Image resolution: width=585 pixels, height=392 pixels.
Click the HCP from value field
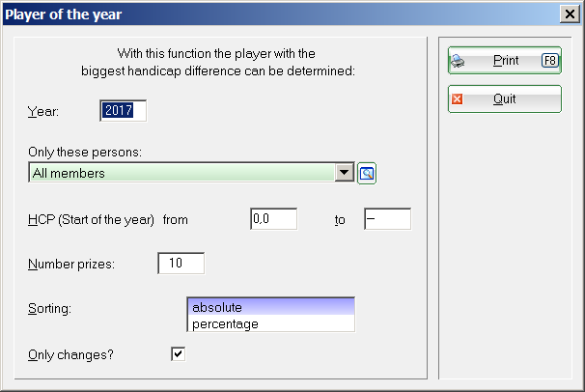[273, 220]
